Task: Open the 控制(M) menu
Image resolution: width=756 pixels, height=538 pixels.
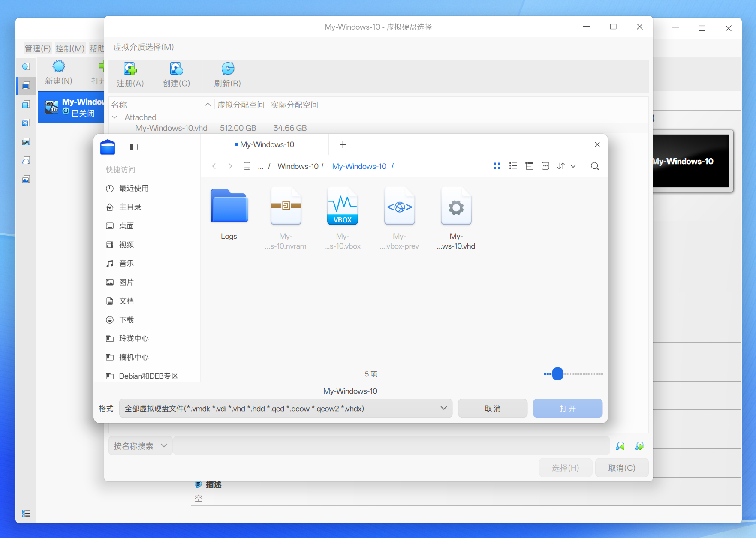Action: [x=70, y=48]
